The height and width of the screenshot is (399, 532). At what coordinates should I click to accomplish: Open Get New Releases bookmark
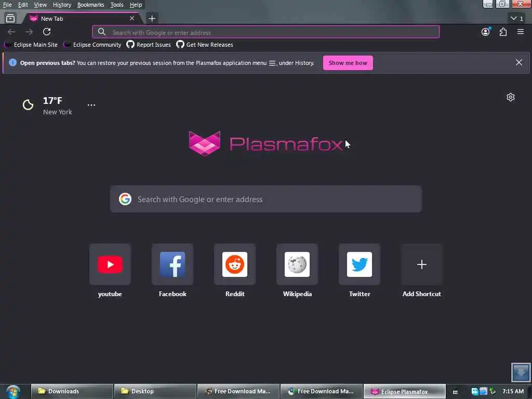[x=205, y=45]
